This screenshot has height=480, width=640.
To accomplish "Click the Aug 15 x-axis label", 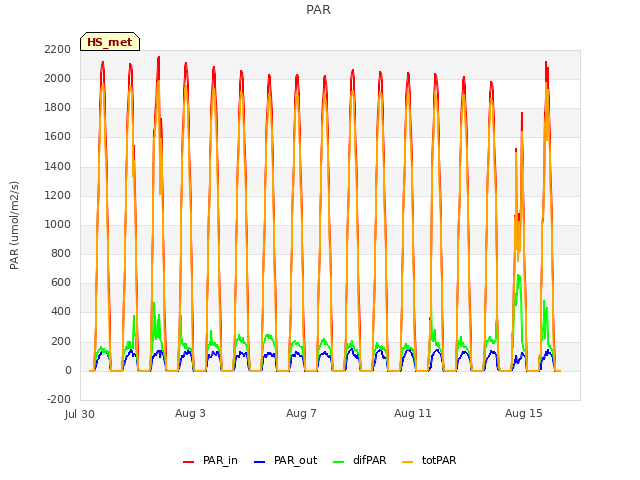I will pyautogui.click(x=524, y=413).
